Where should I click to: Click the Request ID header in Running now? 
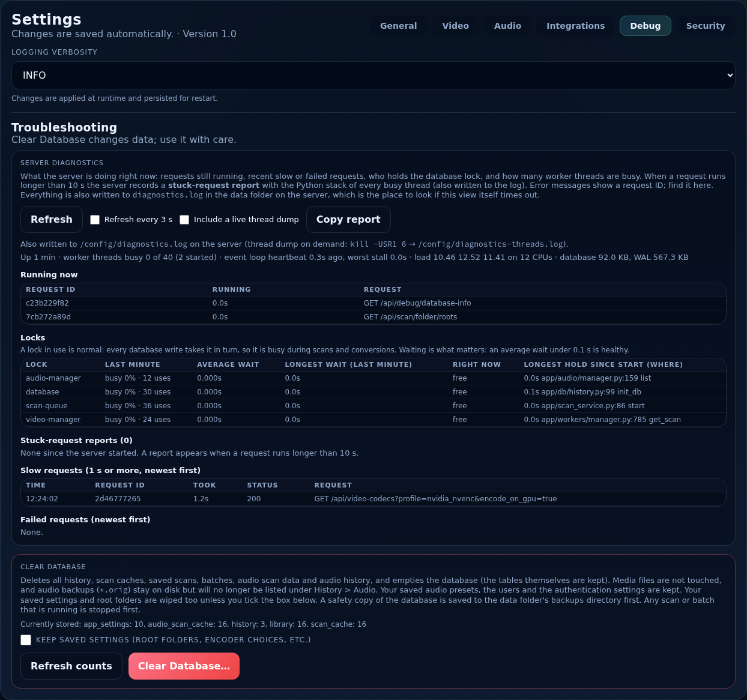click(x=50, y=289)
